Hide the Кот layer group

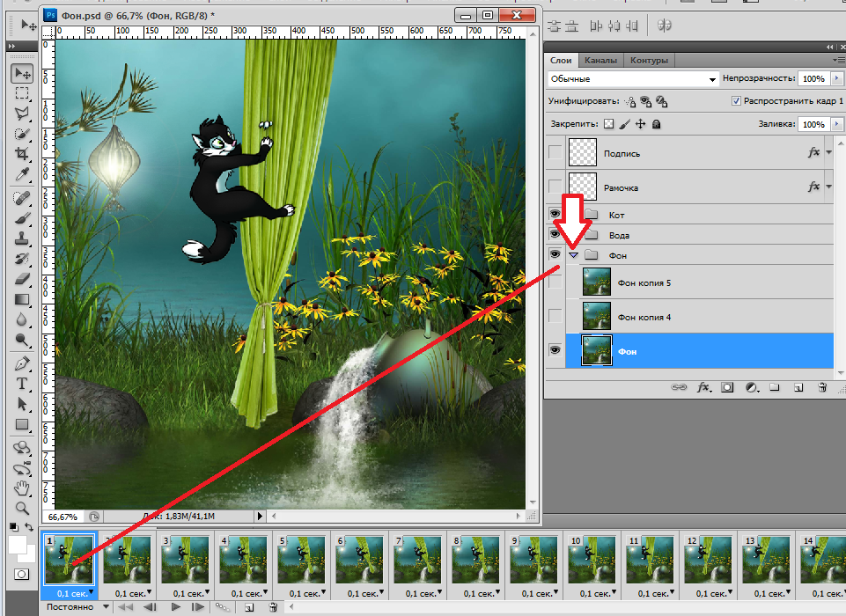point(555,215)
